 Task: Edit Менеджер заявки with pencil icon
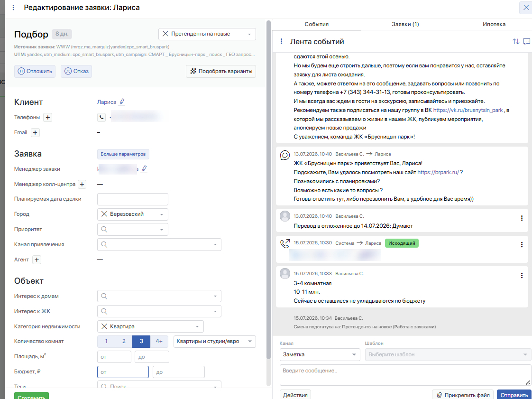click(x=144, y=169)
